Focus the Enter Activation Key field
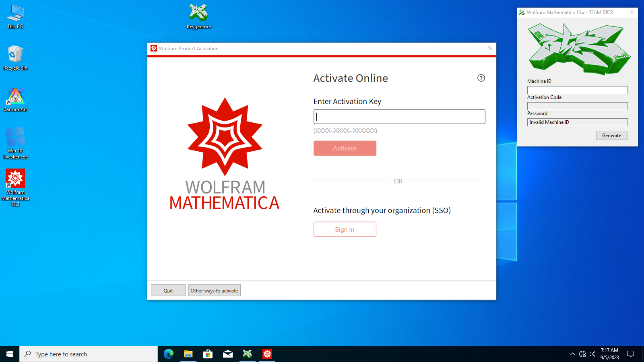The image size is (644, 362). pos(399,117)
